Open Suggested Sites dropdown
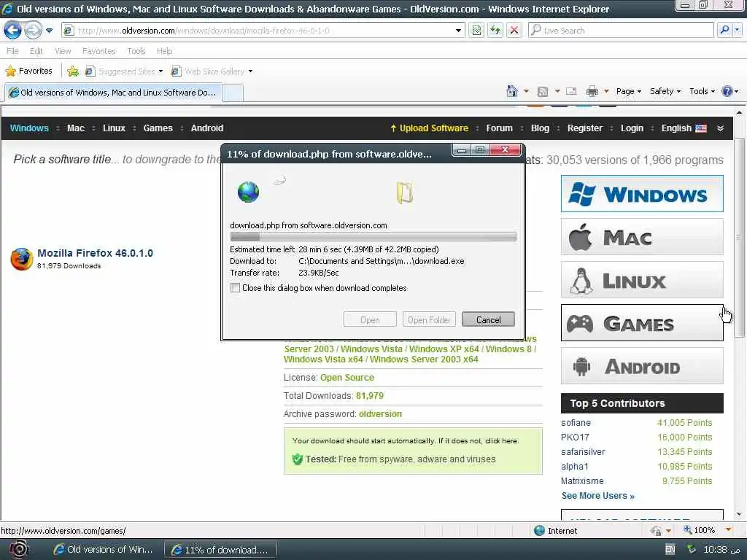This screenshot has width=747, height=560. click(124, 71)
